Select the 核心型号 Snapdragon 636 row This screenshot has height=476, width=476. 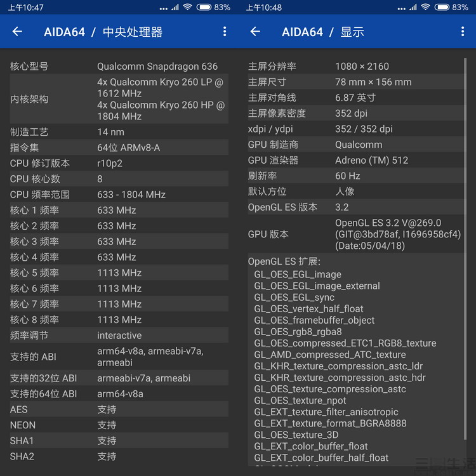click(x=119, y=66)
